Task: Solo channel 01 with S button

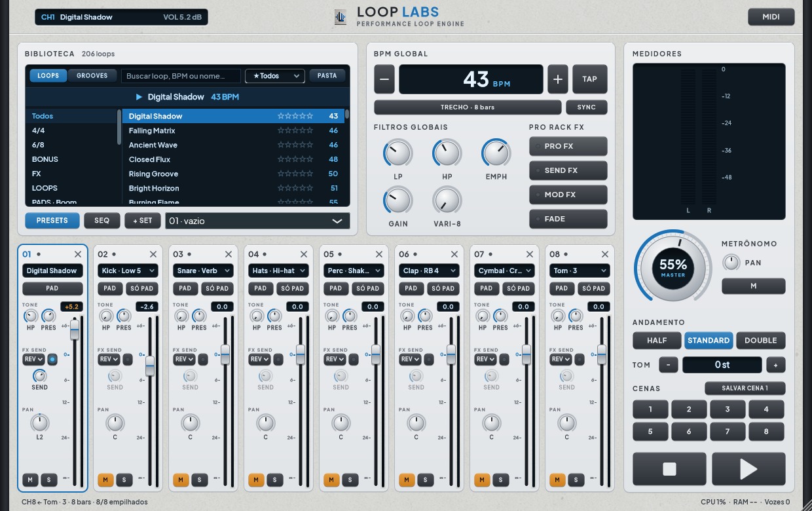Action: pyautogui.click(x=49, y=480)
